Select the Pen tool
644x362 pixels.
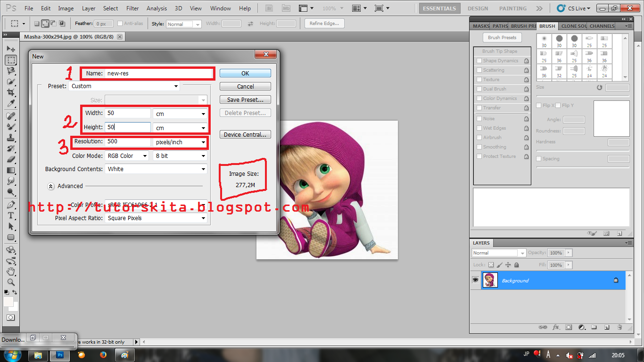(x=11, y=205)
